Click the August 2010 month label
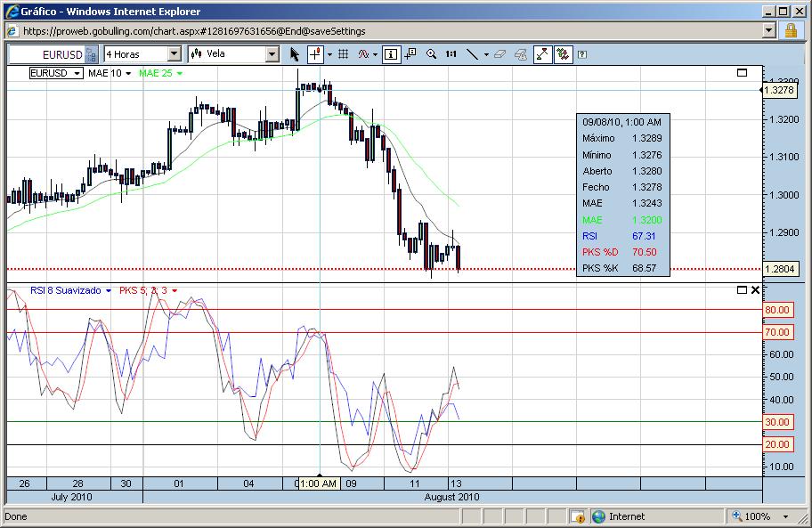 pyautogui.click(x=451, y=497)
